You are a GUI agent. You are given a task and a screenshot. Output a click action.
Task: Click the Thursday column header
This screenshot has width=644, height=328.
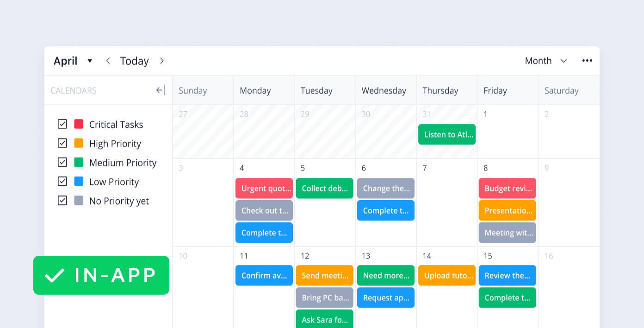(440, 90)
